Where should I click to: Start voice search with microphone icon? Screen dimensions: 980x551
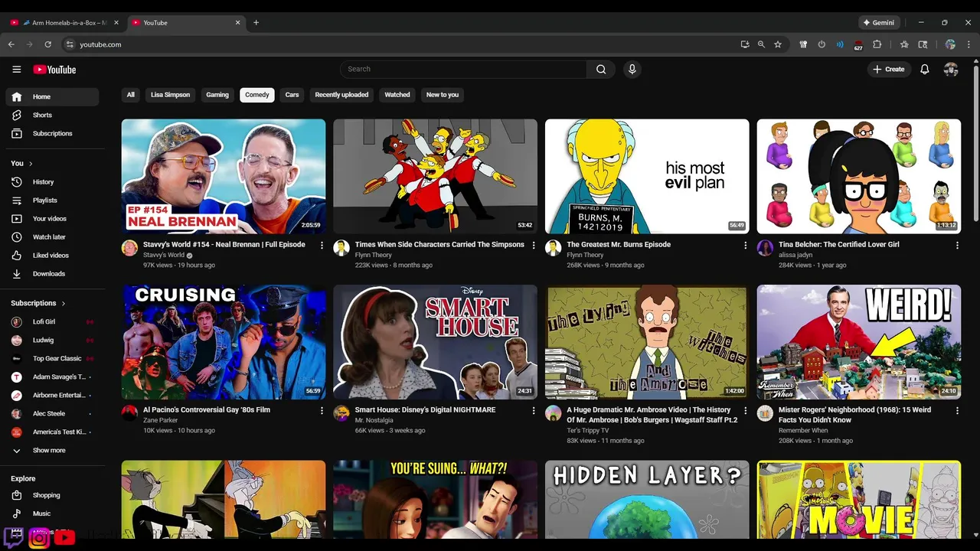click(x=632, y=69)
